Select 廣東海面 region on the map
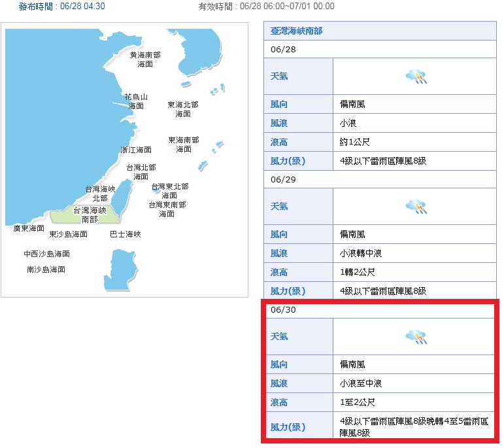Viewport: 504px width, 448px height. [x=29, y=228]
